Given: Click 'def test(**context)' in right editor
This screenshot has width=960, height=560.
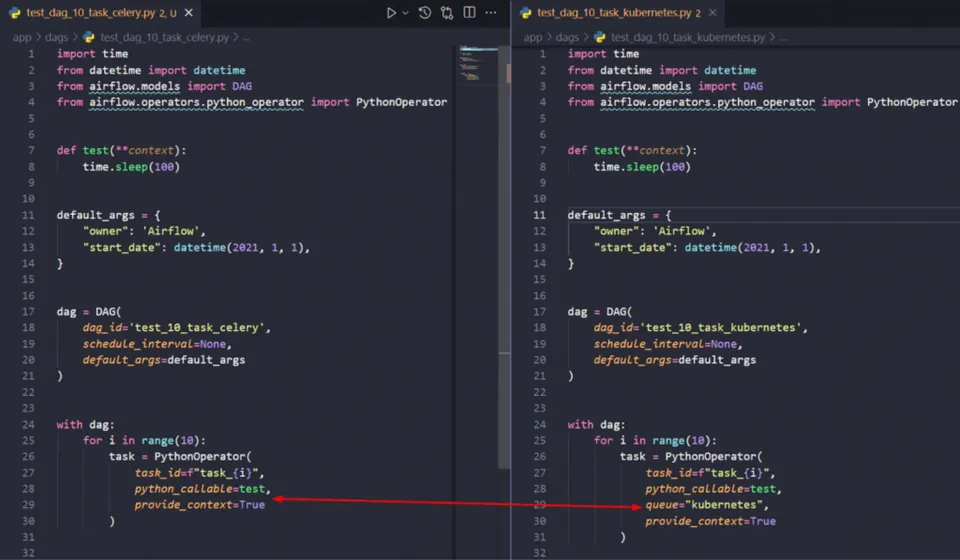Looking at the screenshot, I should (x=632, y=151).
